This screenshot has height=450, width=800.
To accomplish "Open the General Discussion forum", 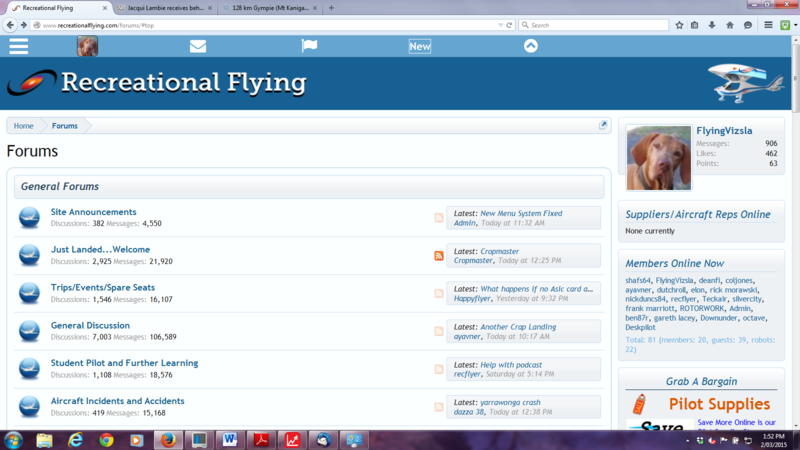I will tap(90, 325).
